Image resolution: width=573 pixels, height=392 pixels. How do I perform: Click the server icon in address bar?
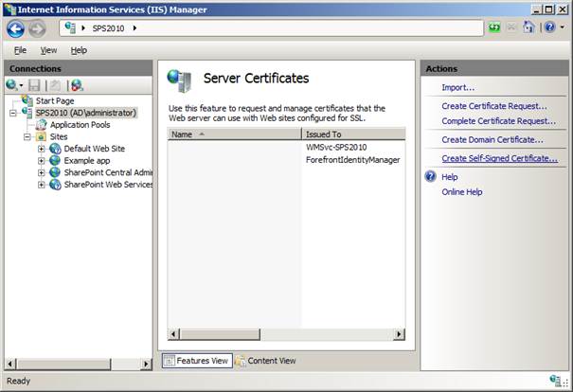[x=70, y=27]
